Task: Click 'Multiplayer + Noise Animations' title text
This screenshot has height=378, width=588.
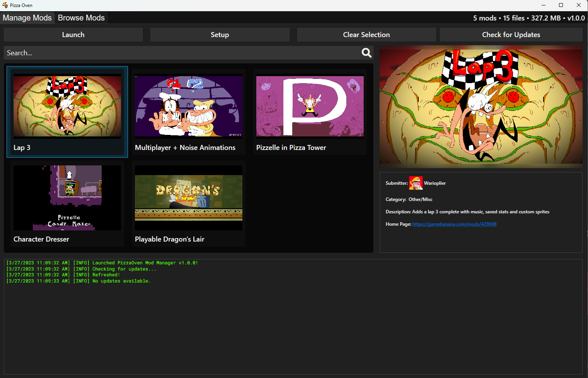Action: 185,148
